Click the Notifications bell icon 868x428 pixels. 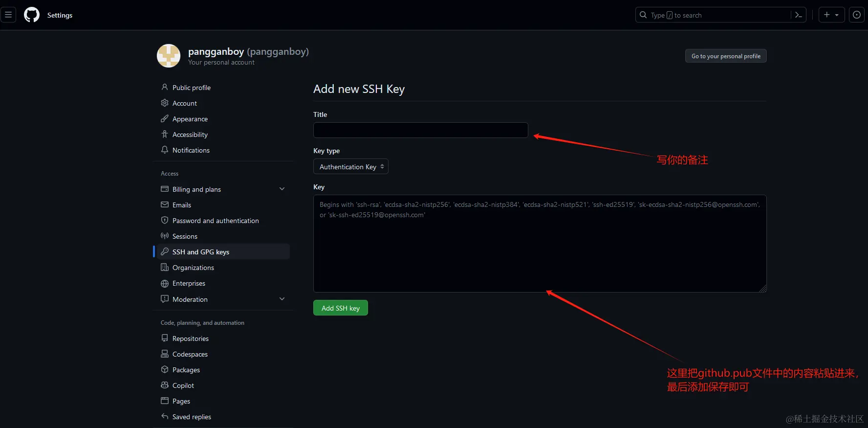click(165, 150)
